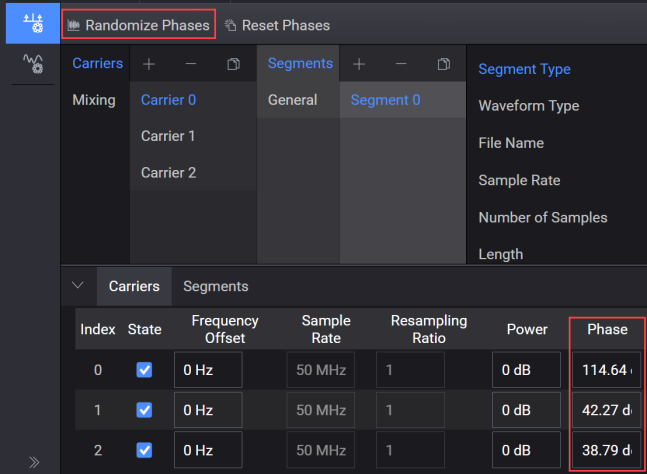This screenshot has height=474, width=647.
Task: Click Segment Type heading
Action: (x=524, y=69)
